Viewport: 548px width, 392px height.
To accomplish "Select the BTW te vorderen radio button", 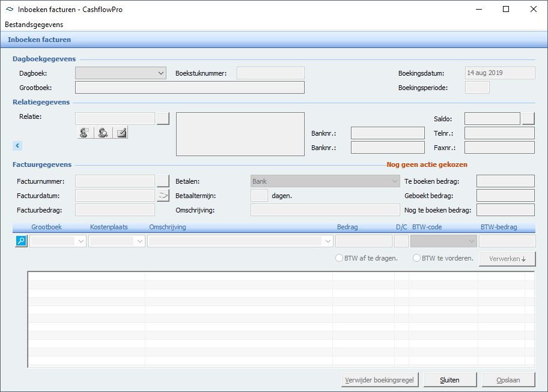I will 416,258.
